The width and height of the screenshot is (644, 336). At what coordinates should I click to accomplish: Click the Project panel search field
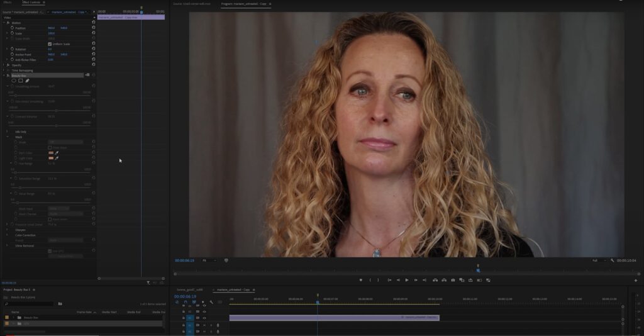pyautogui.click(x=29, y=304)
